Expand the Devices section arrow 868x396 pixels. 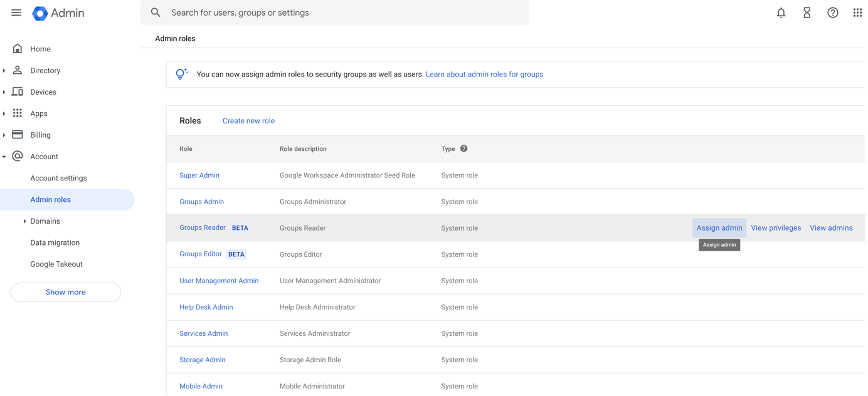[4, 92]
